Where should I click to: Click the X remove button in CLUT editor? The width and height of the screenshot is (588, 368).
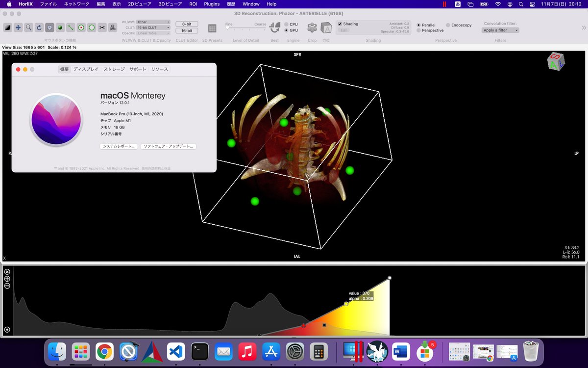tap(7, 272)
